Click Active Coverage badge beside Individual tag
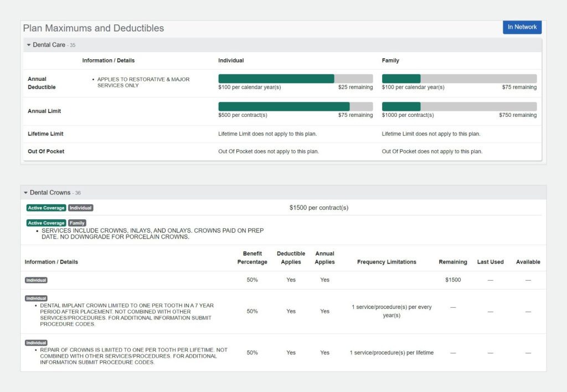The image size is (567, 392). [47, 208]
